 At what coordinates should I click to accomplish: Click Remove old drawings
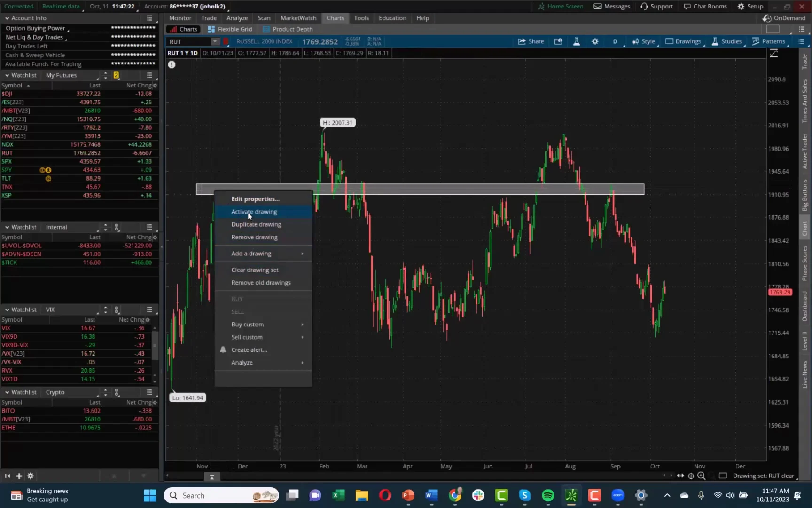click(x=264, y=283)
